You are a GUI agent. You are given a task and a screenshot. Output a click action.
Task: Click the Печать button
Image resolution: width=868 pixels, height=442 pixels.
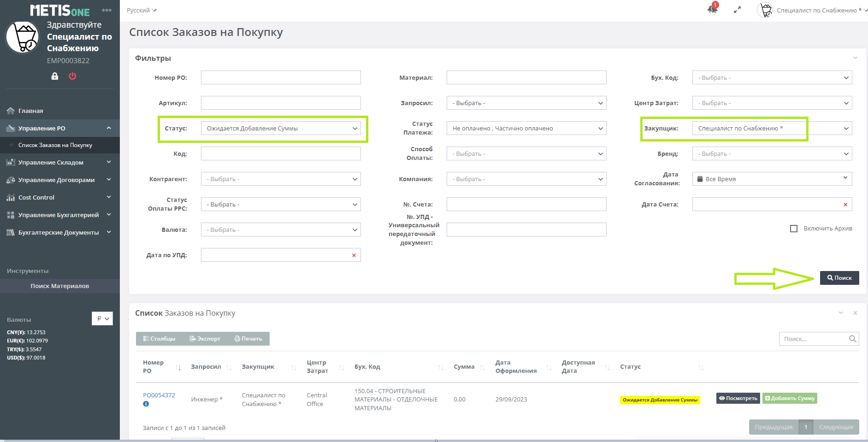(248, 339)
